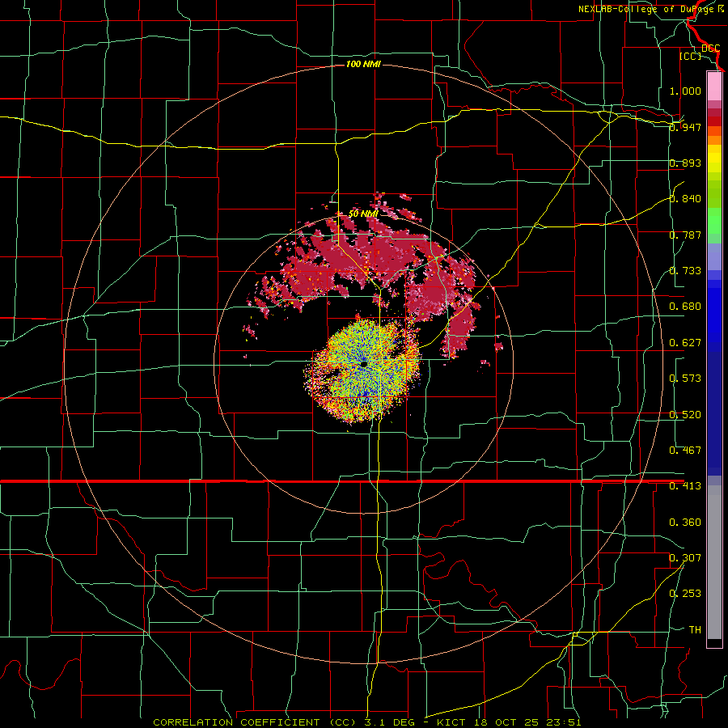The width and height of the screenshot is (728, 728).
Task: Click the 0.787 legend value
Action: click(685, 235)
